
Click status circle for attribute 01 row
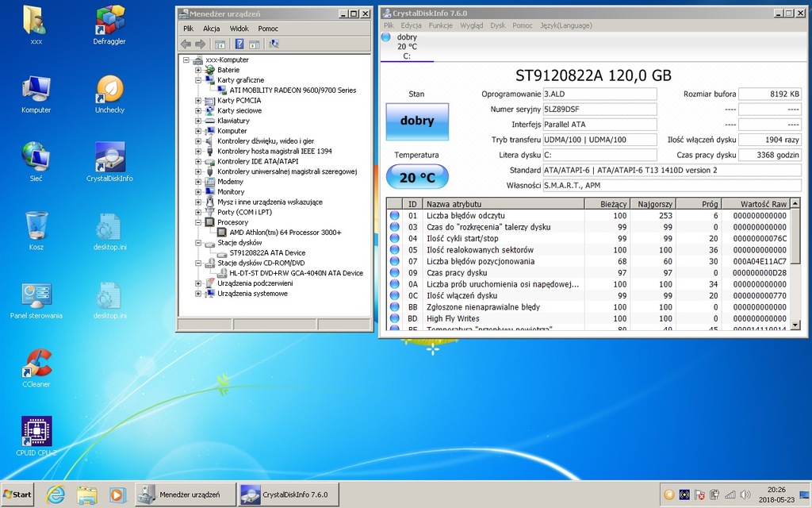pos(395,216)
